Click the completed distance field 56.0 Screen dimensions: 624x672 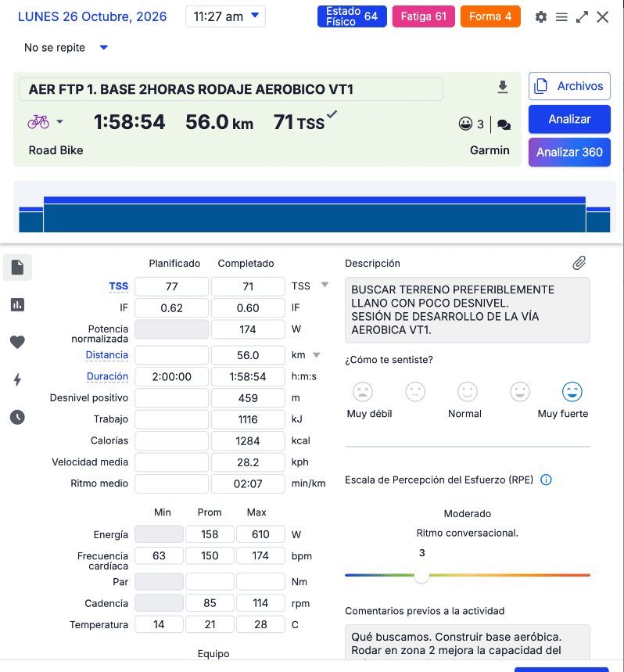248,355
